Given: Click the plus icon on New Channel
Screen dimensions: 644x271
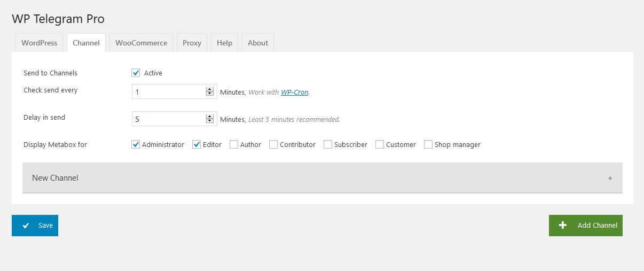Looking at the screenshot, I should pyautogui.click(x=610, y=179).
